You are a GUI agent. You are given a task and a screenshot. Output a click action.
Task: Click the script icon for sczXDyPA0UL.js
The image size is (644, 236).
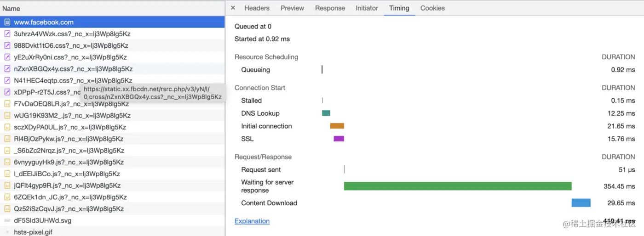click(x=7, y=127)
